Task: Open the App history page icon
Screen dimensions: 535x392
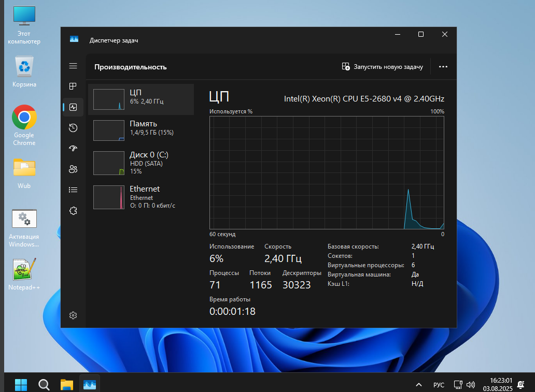Action: tap(73, 128)
